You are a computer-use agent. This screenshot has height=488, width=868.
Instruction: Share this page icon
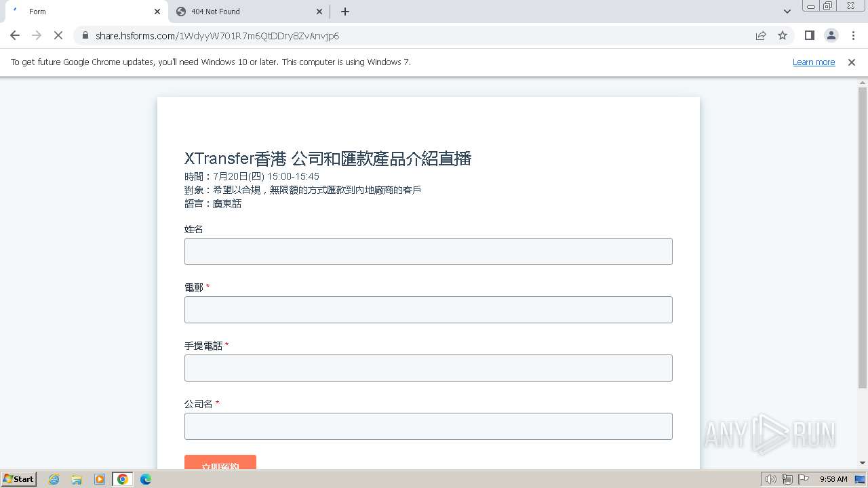coord(761,35)
